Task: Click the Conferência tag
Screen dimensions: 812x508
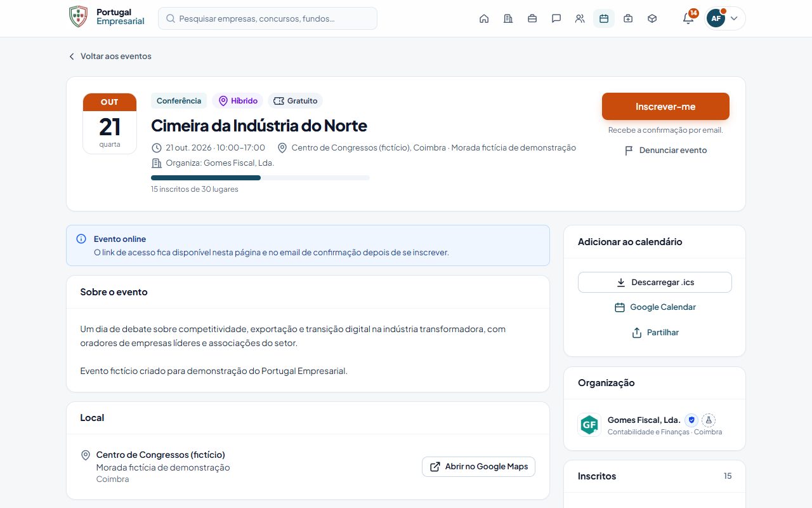Action: click(179, 101)
